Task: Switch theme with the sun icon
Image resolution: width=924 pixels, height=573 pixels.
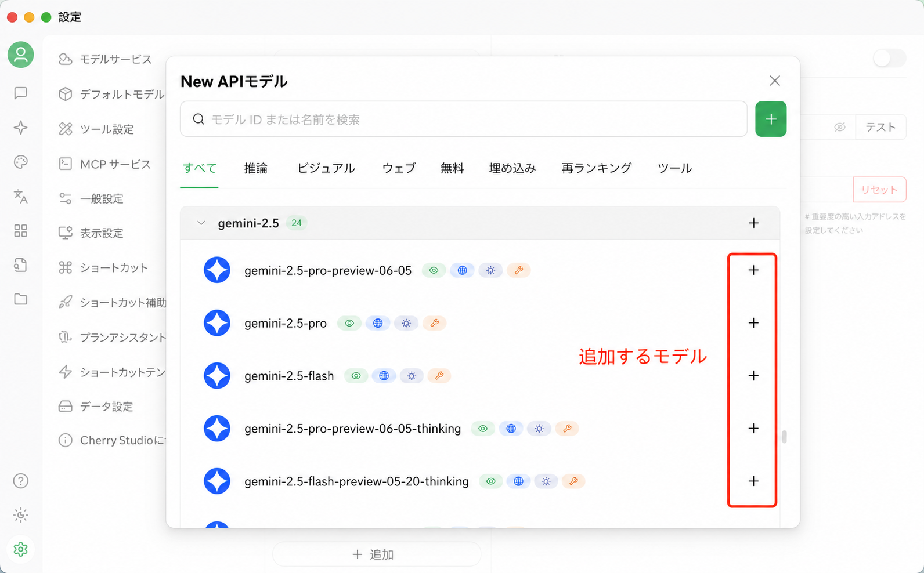Action: (x=21, y=515)
